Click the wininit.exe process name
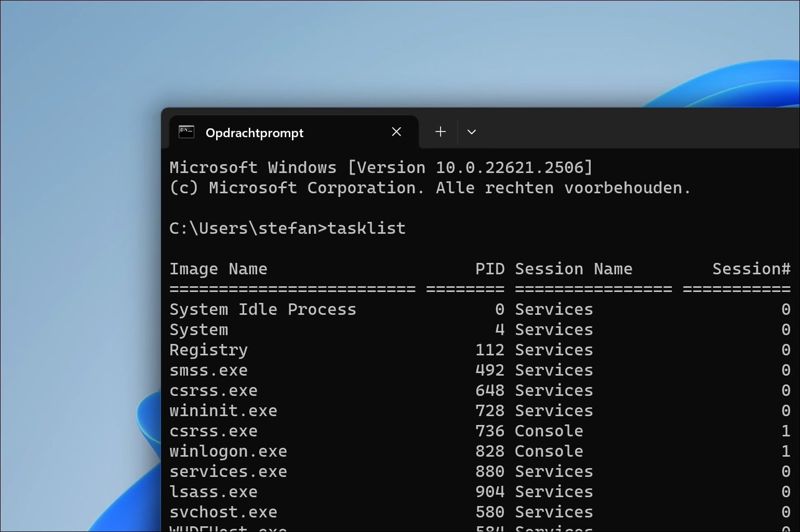Viewport: 800px width, 532px height. 223,410
